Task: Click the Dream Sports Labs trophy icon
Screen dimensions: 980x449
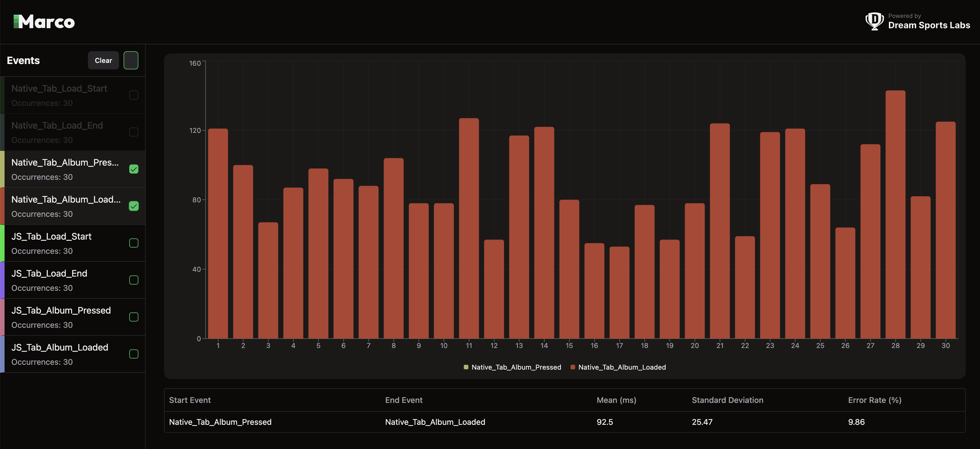Action: (x=874, y=21)
